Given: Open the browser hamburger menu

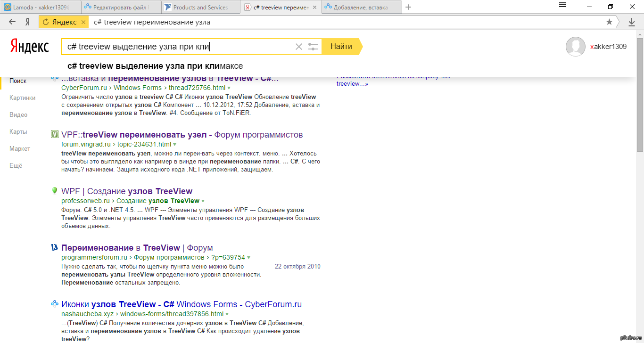Looking at the screenshot, I should (x=562, y=5).
